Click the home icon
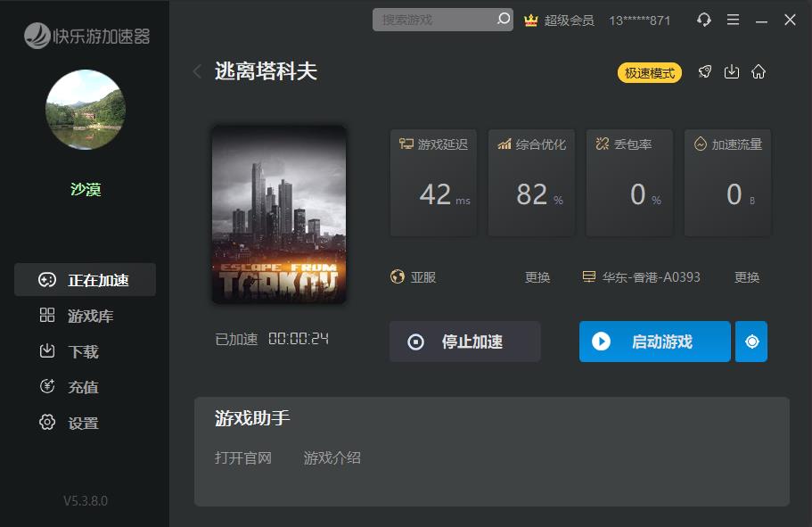This screenshot has width=812, height=527. pyautogui.click(x=759, y=71)
